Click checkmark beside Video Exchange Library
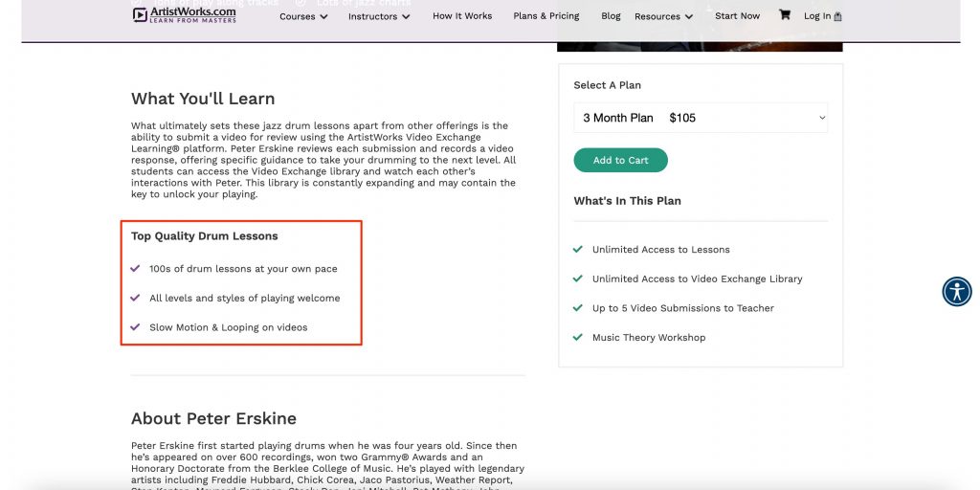Image resolution: width=980 pixels, height=490 pixels. 578,278
